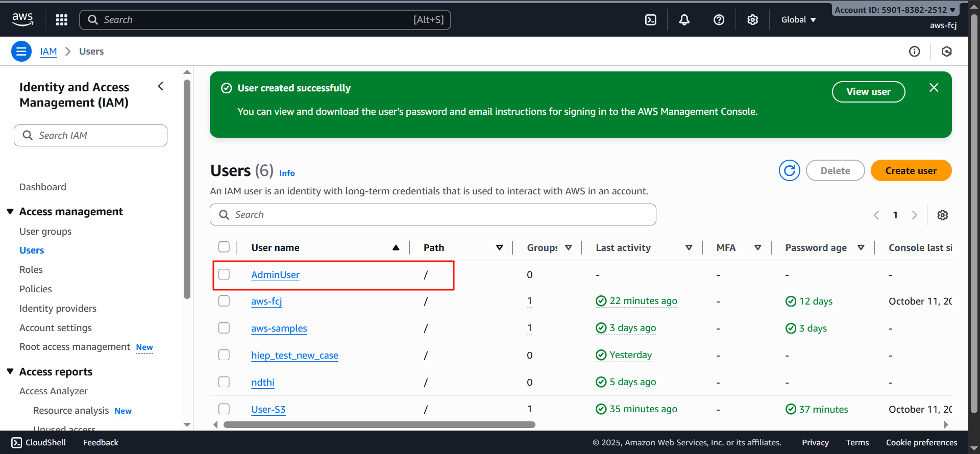Tick the checkbox for AdminUser
The width and height of the screenshot is (980, 454).
click(x=224, y=274)
